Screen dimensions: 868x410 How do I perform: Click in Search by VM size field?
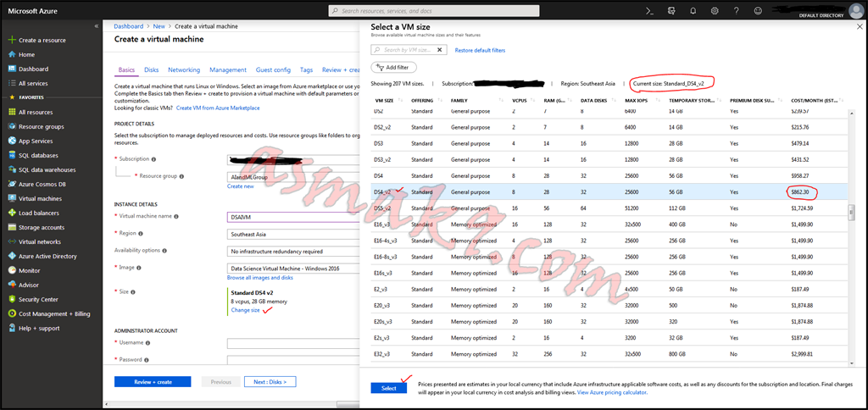pos(407,50)
